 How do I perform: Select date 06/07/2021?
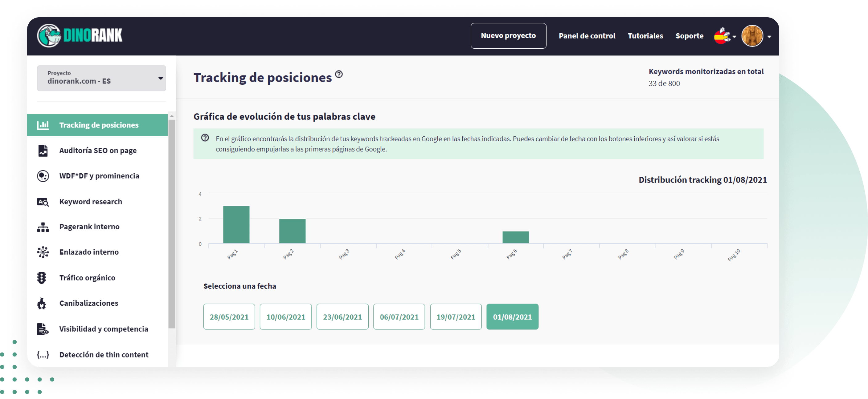click(x=399, y=316)
